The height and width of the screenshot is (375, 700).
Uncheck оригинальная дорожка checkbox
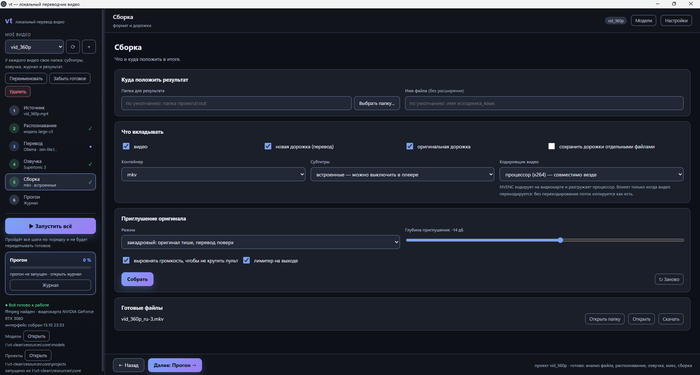pos(409,146)
